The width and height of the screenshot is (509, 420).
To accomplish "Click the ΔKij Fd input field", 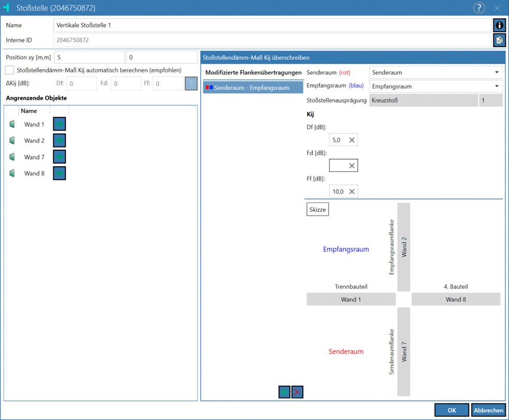I will [x=125, y=83].
